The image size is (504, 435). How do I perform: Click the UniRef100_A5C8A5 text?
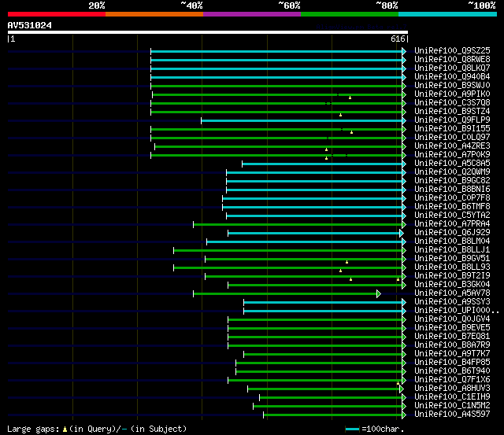452,164
